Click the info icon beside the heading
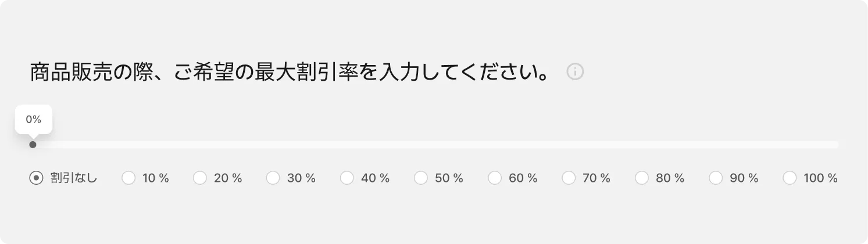Image resolution: width=868 pixels, height=244 pixels. [x=574, y=72]
